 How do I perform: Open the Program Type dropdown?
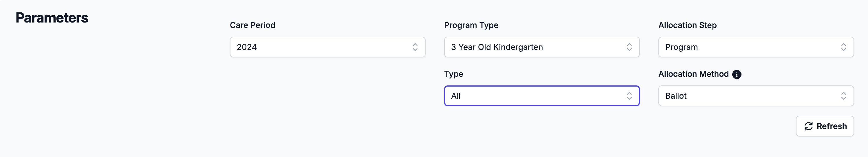(541, 47)
